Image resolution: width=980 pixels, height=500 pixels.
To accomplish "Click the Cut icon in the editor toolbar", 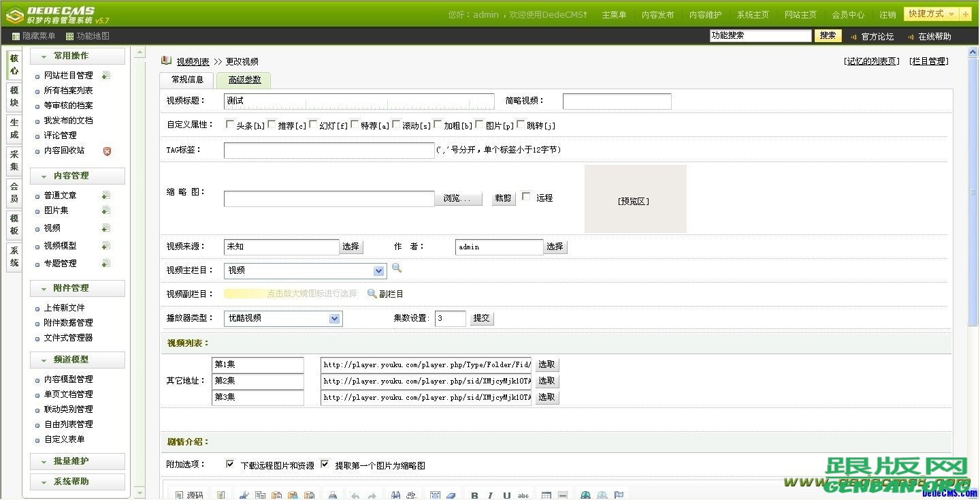I will click(x=244, y=495).
